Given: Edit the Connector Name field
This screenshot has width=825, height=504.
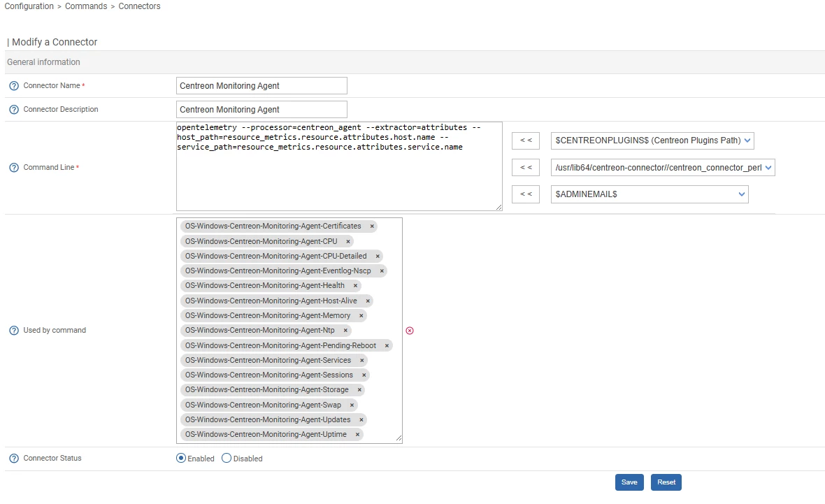Looking at the screenshot, I should pos(261,86).
